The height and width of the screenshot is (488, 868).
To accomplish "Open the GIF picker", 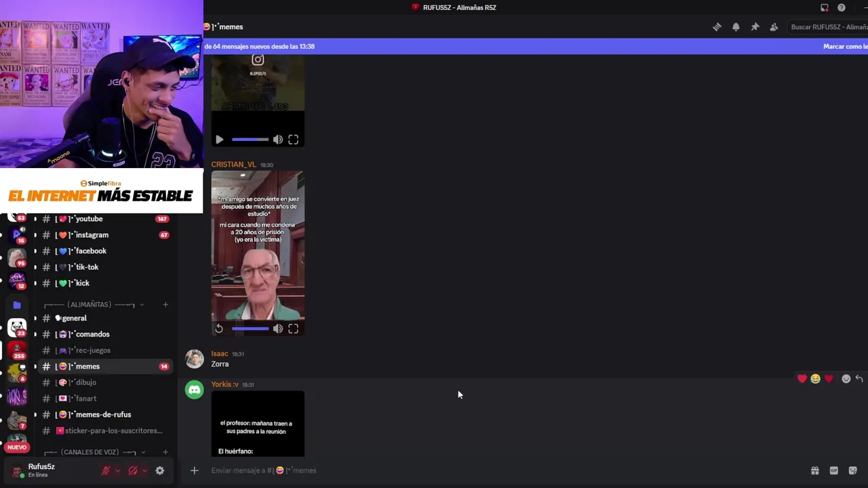I will (833, 470).
